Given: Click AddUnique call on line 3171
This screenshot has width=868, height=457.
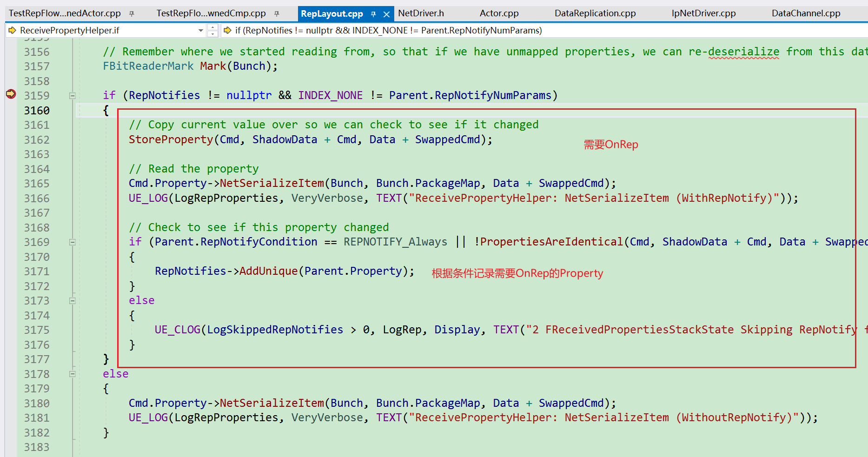Looking at the screenshot, I should pos(269,271).
